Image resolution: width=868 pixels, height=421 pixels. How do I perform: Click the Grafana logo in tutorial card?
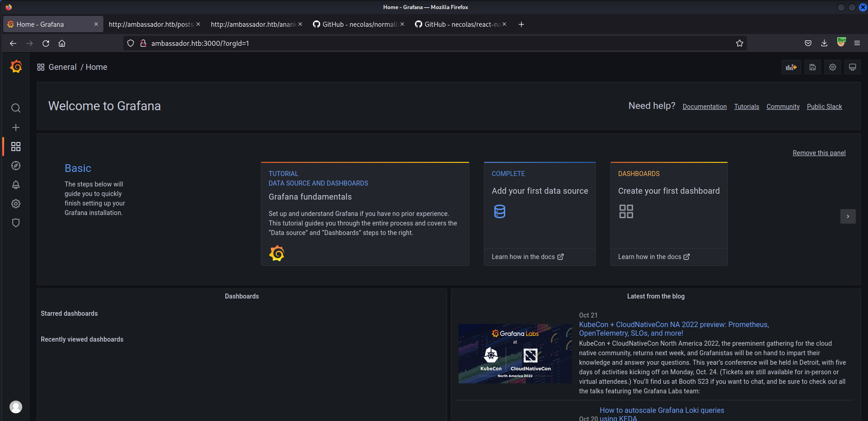[x=277, y=253]
